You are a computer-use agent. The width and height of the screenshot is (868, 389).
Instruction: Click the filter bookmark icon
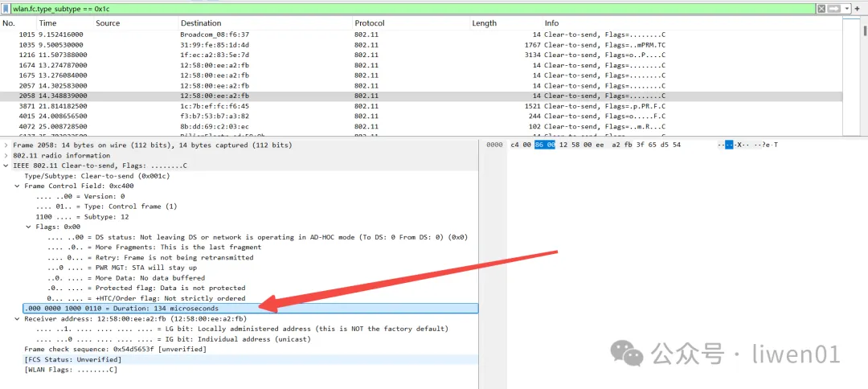(x=6, y=8)
